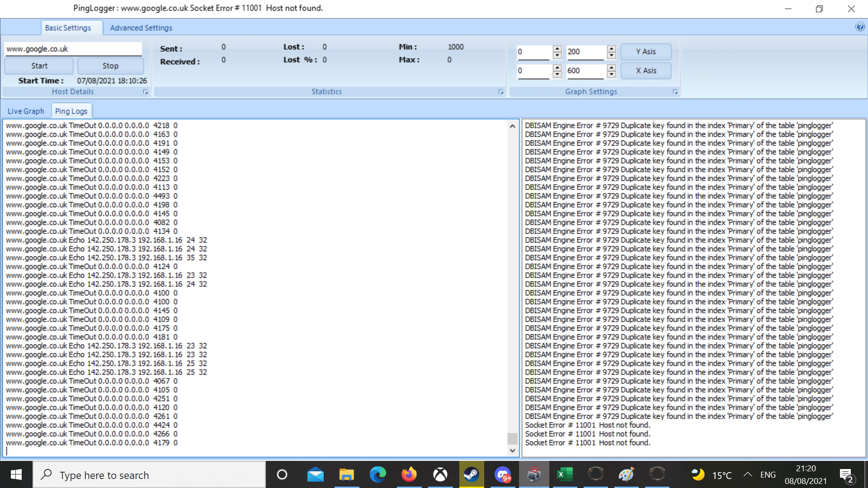Switch to the Advanced Settings tab

pos(141,28)
